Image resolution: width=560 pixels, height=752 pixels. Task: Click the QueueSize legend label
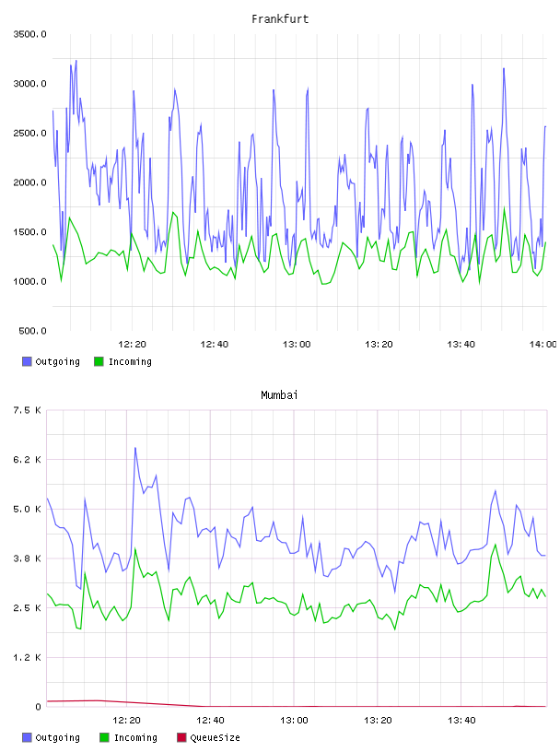pos(215,737)
